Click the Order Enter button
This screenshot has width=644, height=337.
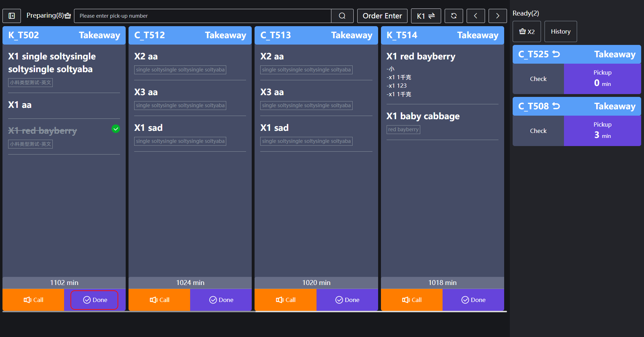tap(382, 16)
